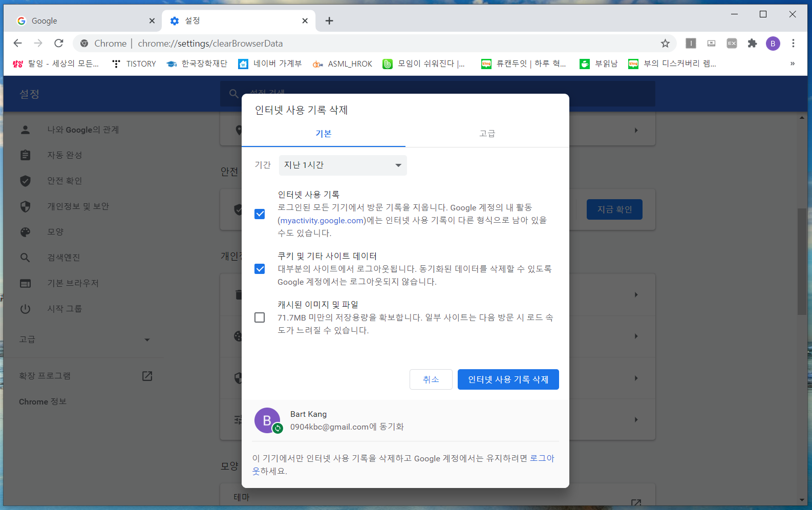Click the browser forward arrow
The height and width of the screenshot is (510, 812).
38,43
